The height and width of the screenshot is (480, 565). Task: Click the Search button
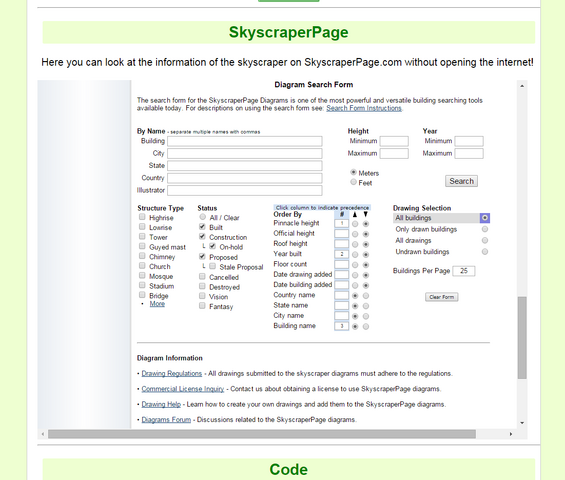point(461,181)
